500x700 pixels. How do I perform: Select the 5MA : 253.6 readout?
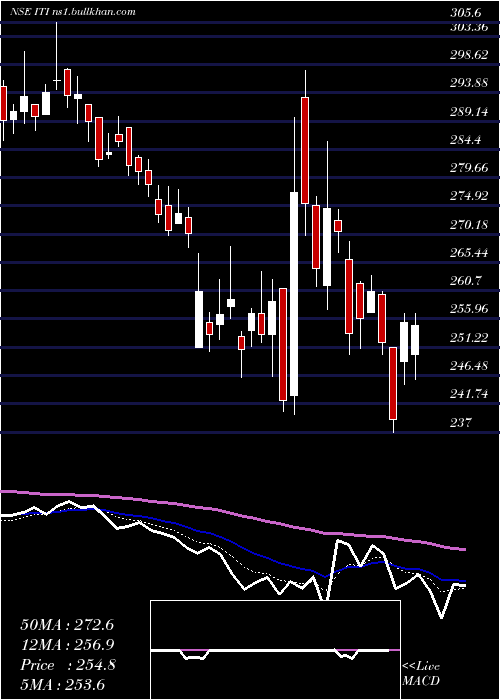coord(62,684)
